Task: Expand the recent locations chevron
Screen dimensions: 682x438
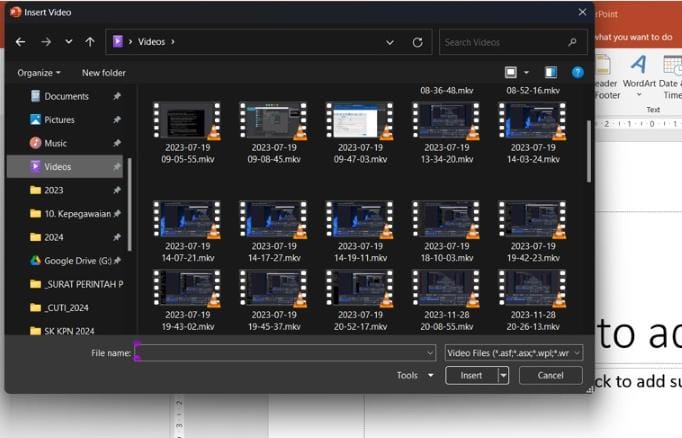Action: click(68, 42)
